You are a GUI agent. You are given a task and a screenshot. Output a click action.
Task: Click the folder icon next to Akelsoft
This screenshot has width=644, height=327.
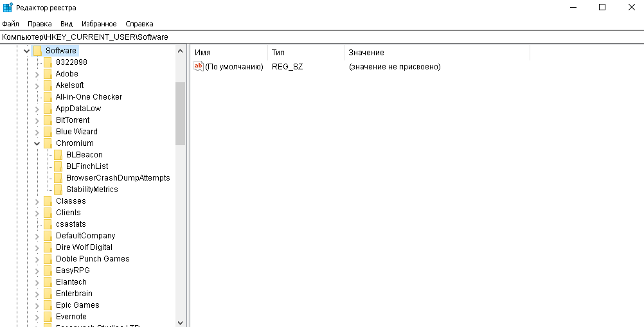click(x=48, y=85)
